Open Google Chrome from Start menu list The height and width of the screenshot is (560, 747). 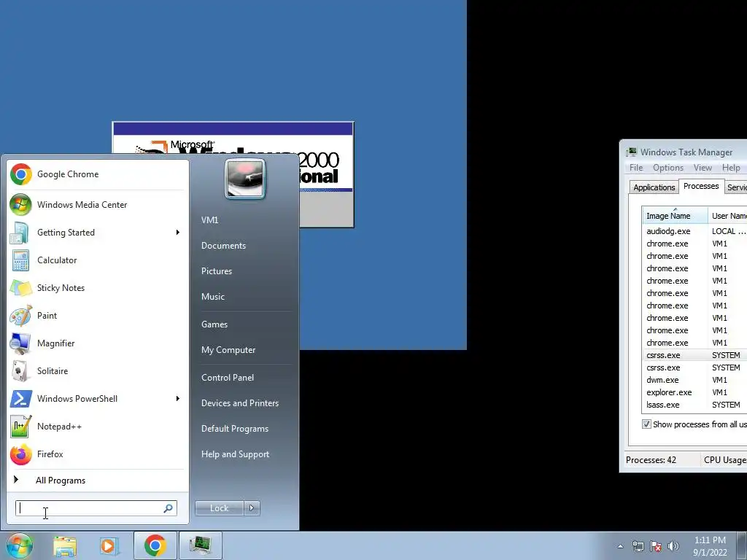click(x=97, y=174)
